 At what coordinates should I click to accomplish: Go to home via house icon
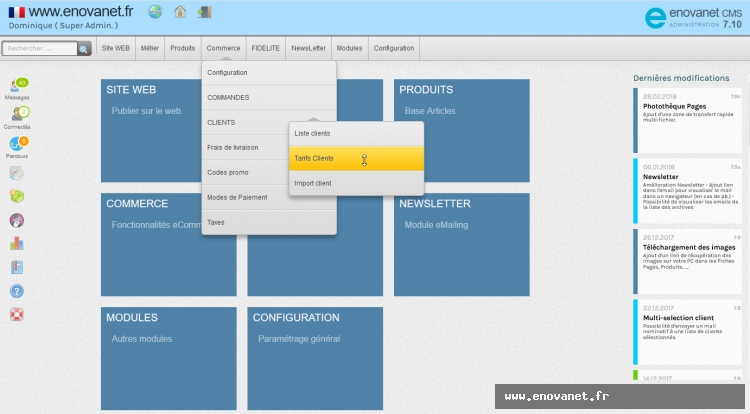pyautogui.click(x=180, y=12)
